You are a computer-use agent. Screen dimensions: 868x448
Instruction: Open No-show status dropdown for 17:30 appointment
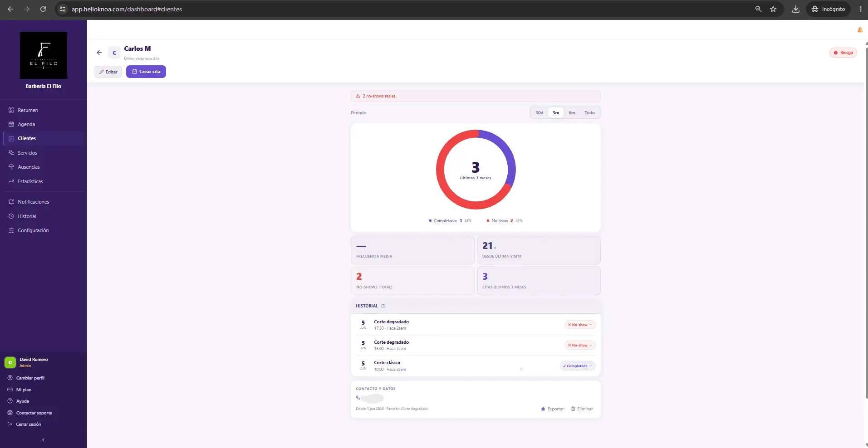(x=580, y=325)
